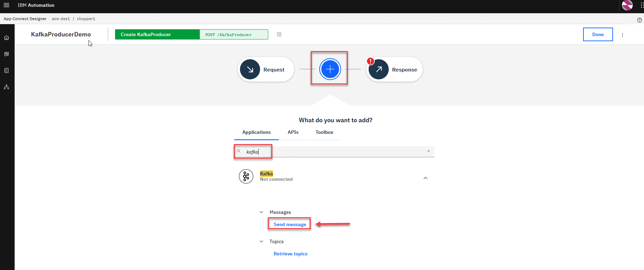Image resolution: width=644 pixels, height=270 pixels.
Task: Click the home icon in sidebar
Action: coord(6,38)
